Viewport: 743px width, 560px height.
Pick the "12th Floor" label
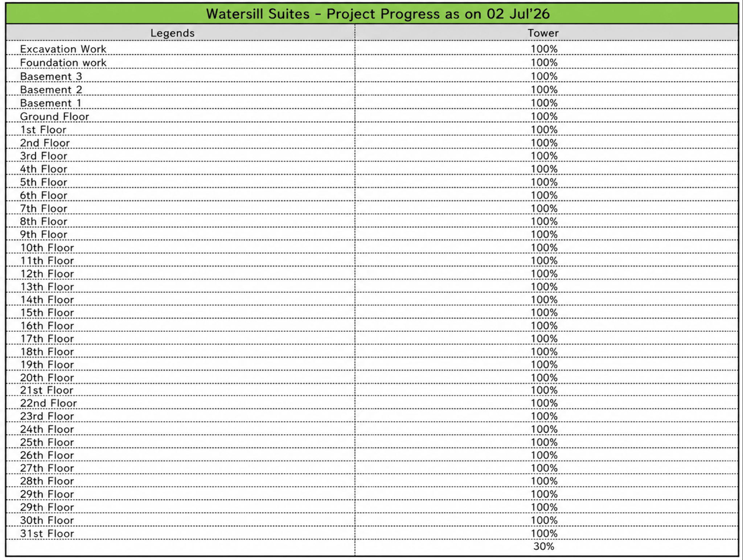pos(47,274)
